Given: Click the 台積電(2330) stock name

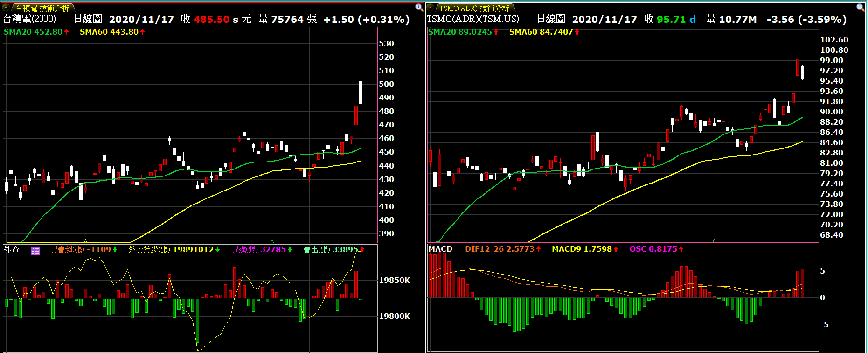Looking at the screenshot, I should (x=30, y=19).
